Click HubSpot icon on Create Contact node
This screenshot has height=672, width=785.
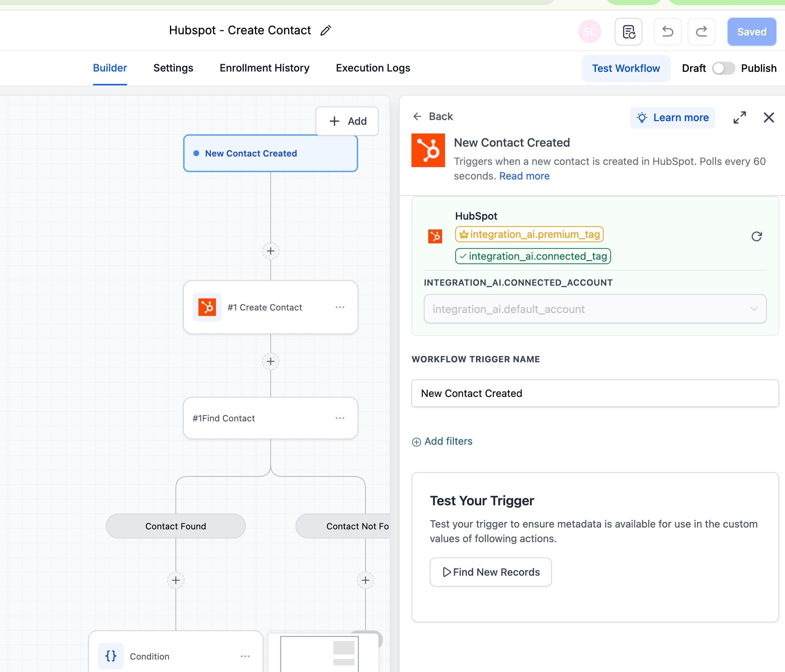coord(207,307)
